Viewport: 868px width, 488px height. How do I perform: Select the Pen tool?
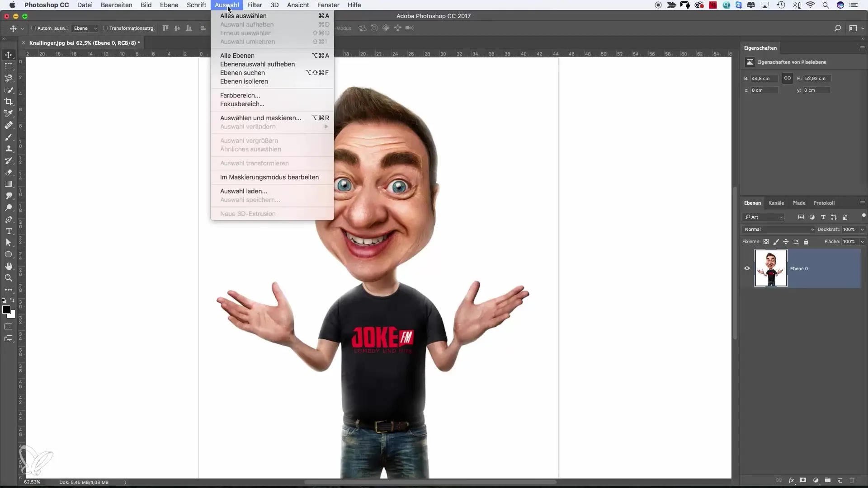coord(9,219)
